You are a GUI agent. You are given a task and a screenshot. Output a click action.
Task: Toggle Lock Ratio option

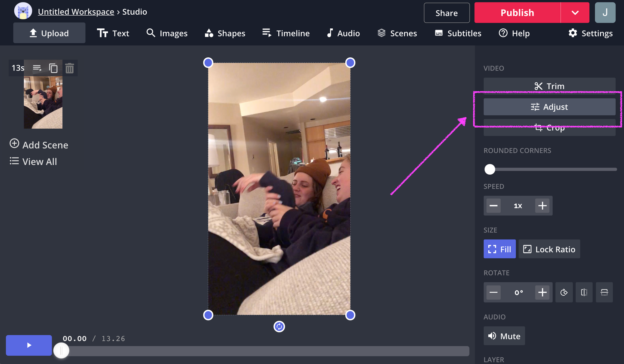coord(549,249)
